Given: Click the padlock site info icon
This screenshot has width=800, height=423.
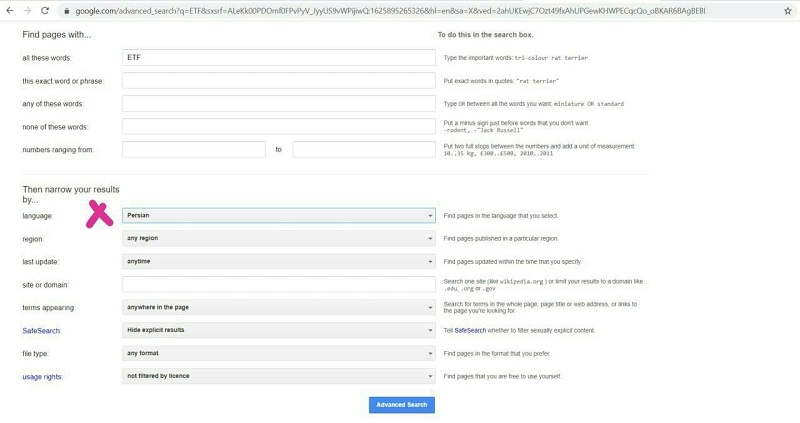Looking at the screenshot, I should 66,11.
